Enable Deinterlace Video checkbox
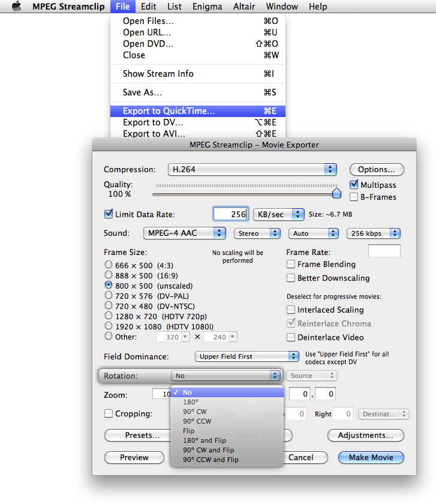Screen dimensions: 436x504 tap(291, 337)
